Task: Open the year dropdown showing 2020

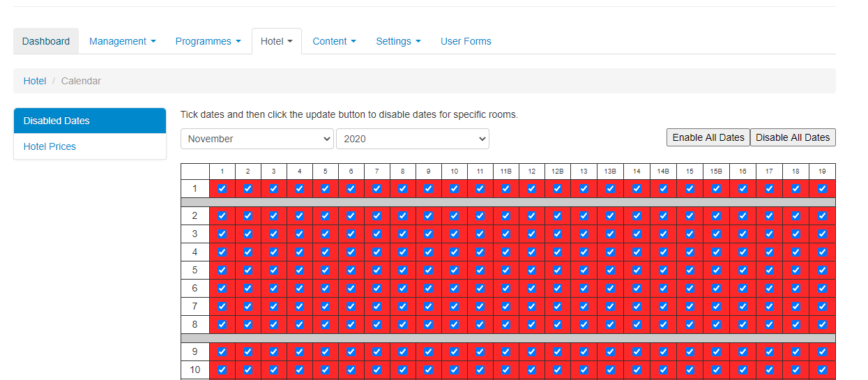Action: tap(412, 139)
